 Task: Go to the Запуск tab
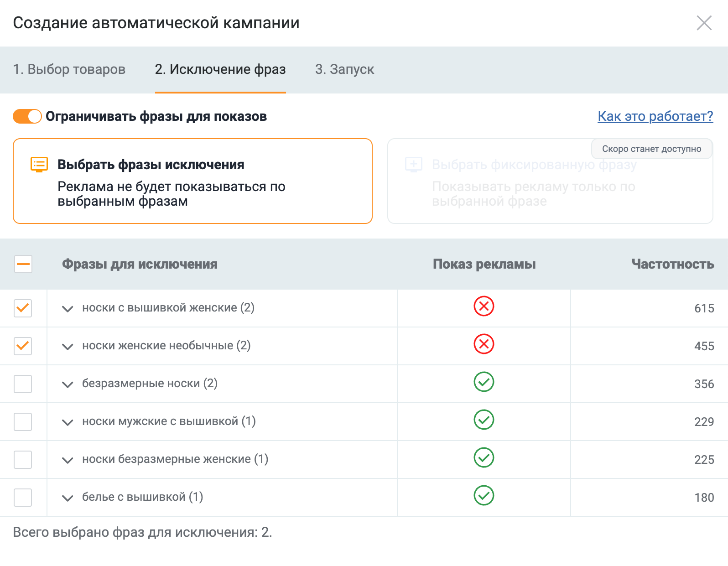pyautogui.click(x=344, y=69)
